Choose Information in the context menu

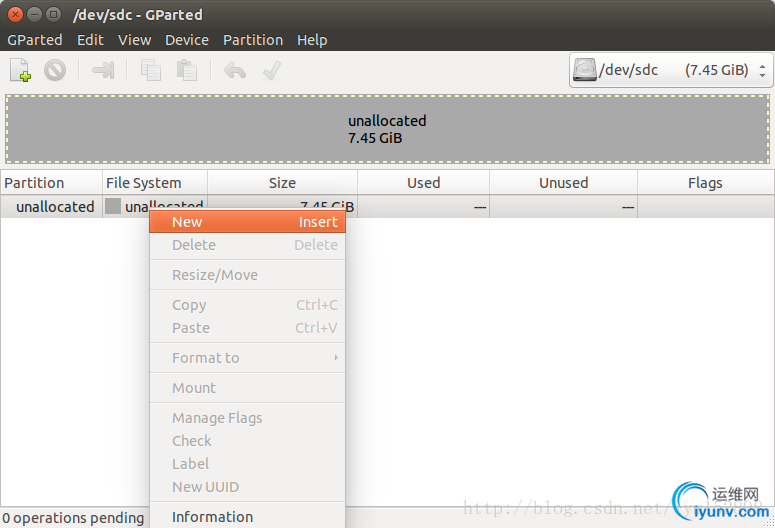(x=247, y=517)
